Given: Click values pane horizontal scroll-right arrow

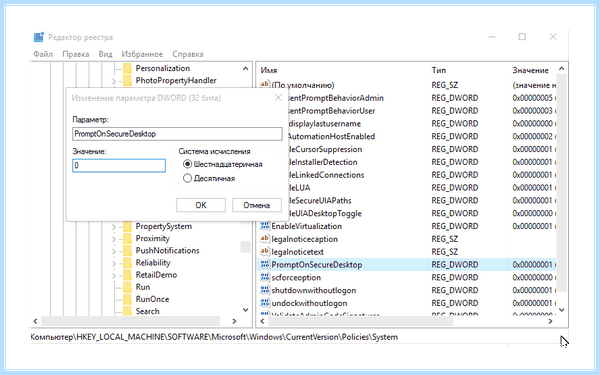Looking at the screenshot, I should click(x=550, y=321).
